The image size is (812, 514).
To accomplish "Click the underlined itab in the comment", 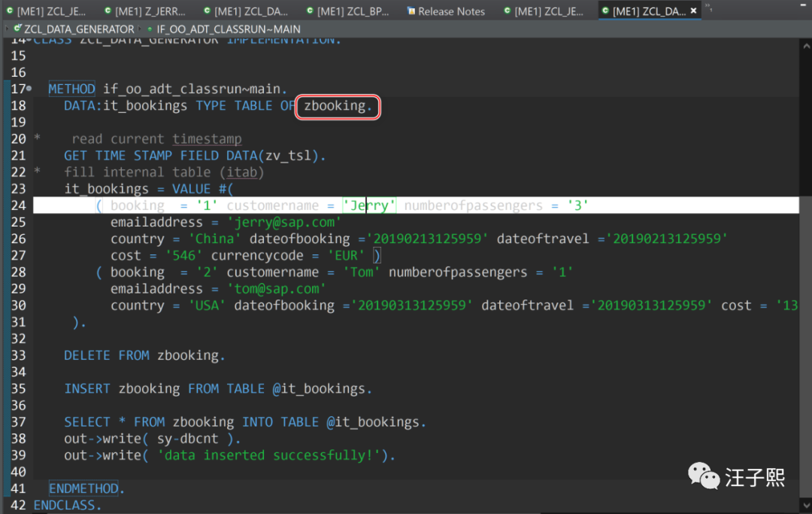I will pos(242,172).
